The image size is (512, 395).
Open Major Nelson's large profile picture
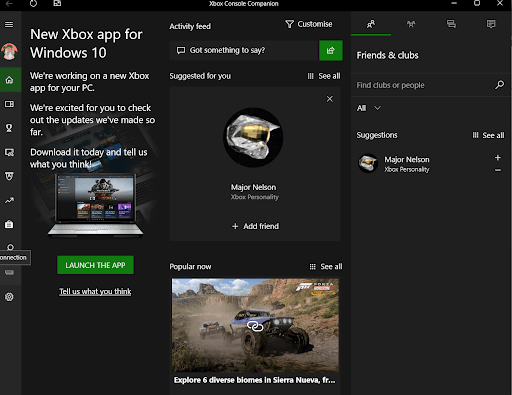(253, 137)
